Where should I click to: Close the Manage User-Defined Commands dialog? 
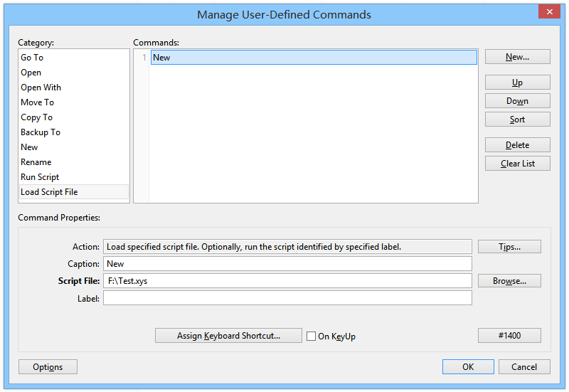click(548, 12)
